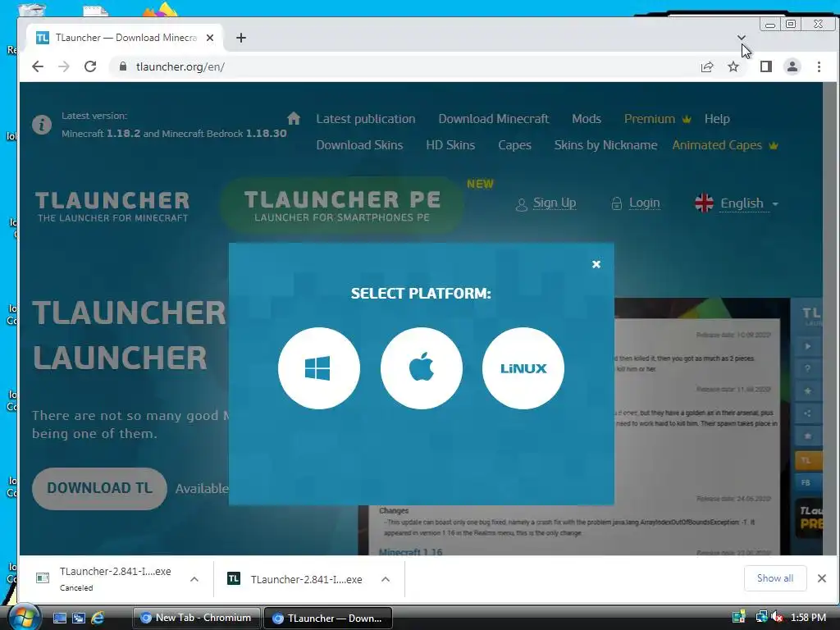Click the network tray icon

[761, 617]
